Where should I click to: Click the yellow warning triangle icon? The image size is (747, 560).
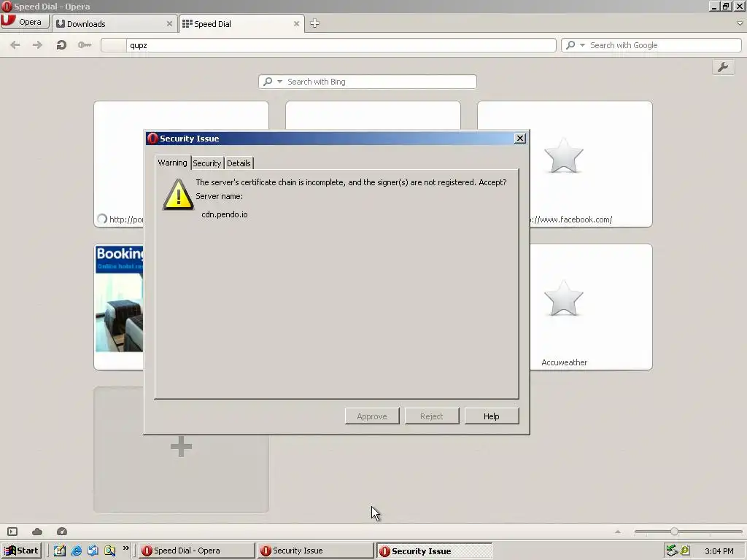coord(178,195)
